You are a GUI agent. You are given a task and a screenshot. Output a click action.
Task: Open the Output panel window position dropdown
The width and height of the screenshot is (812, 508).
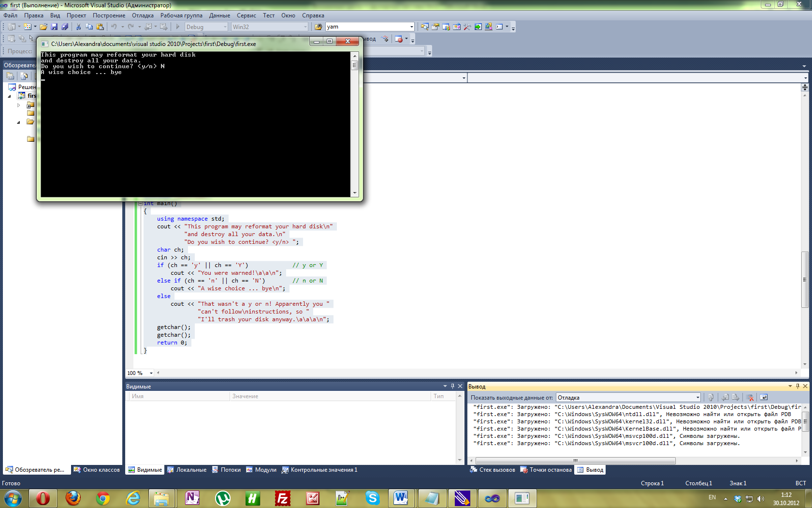coord(790,386)
